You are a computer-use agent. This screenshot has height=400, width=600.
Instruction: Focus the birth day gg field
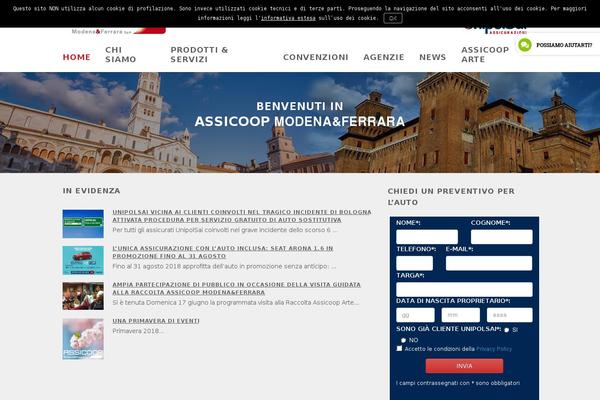click(x=415, y=315)
